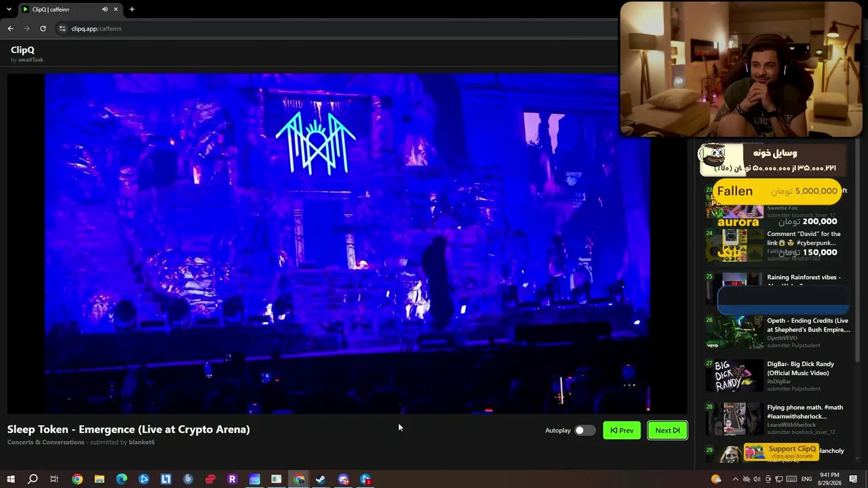The width and height of the screenshot is (868, 488).
Task: Open the clock and calendar flyout
Action: (x=829, y=479)
